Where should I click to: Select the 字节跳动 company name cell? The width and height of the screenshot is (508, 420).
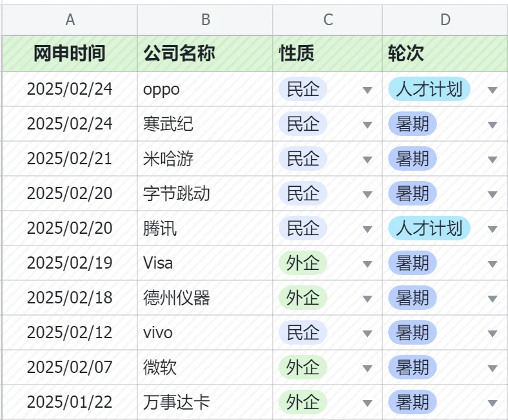[205, 193]
